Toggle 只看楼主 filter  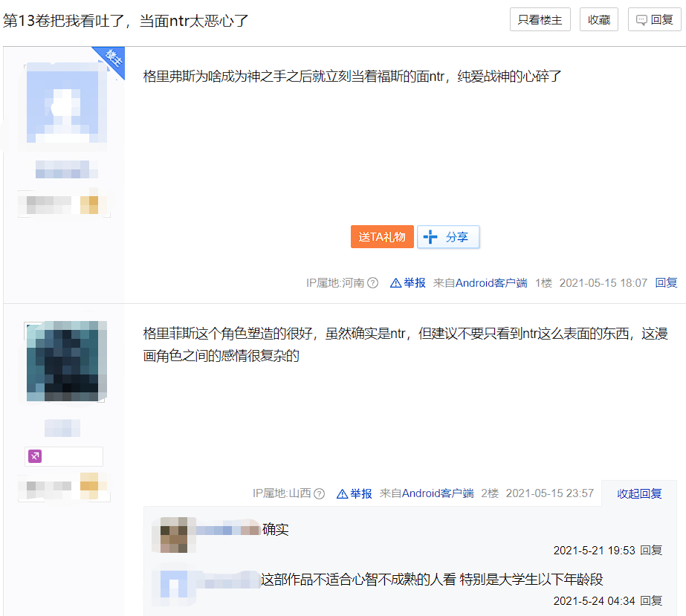pyautogui.click(x=540, y=19)
